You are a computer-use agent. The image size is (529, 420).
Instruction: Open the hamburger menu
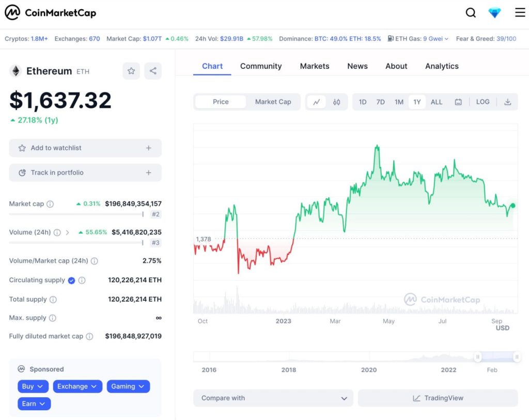click(520, 13)
